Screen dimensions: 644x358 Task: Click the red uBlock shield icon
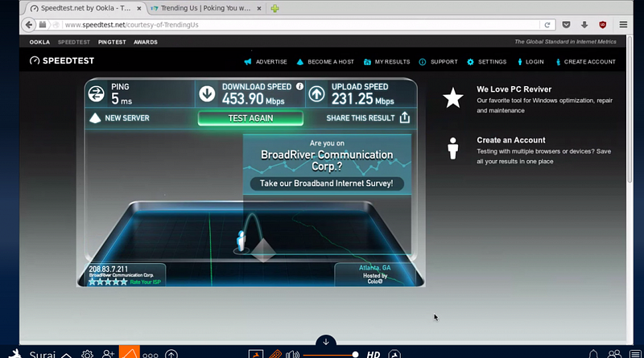click(x=602, y=25)
